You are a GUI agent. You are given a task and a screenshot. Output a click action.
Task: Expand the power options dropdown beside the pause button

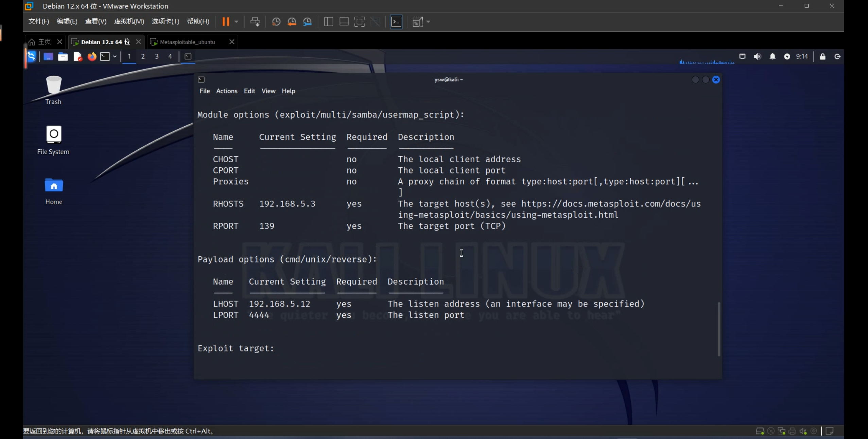[x=237, y=22]
